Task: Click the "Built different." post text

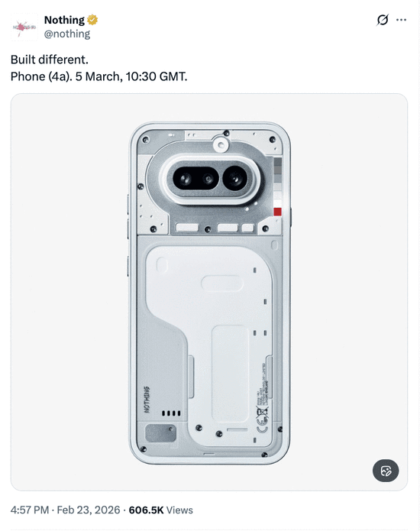Action: (x=50, y=60)
